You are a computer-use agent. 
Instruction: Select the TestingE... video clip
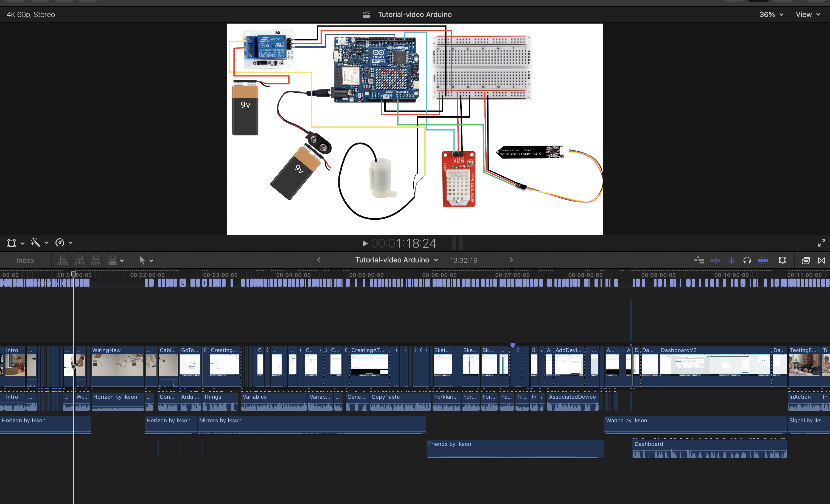[x=804, y=366]
